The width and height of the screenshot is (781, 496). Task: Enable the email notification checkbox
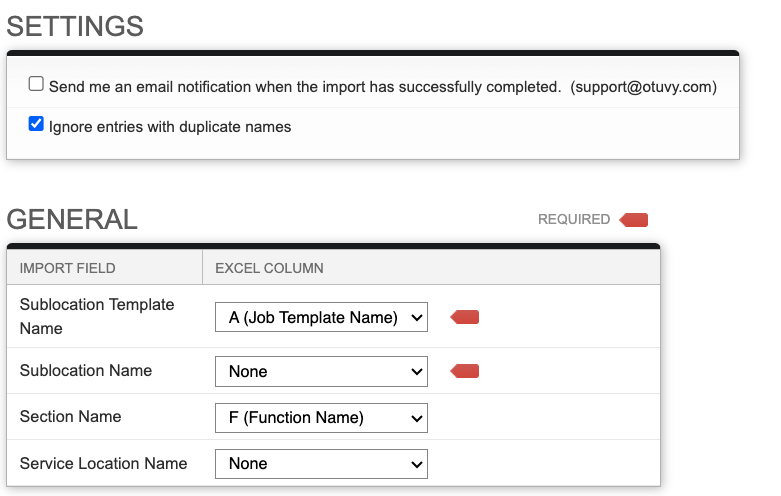tap(37, 85)
